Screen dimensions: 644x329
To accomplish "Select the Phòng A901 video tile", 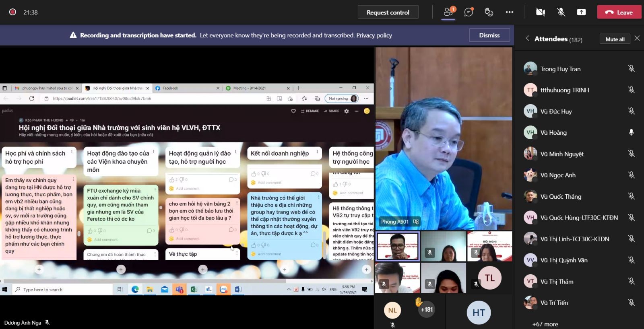I will click(444, 139).
